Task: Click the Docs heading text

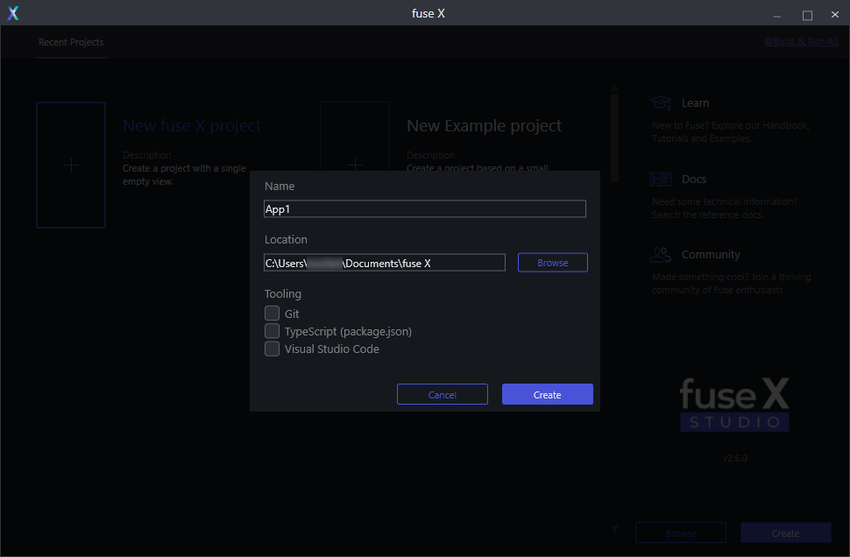Action: [694, 179]
